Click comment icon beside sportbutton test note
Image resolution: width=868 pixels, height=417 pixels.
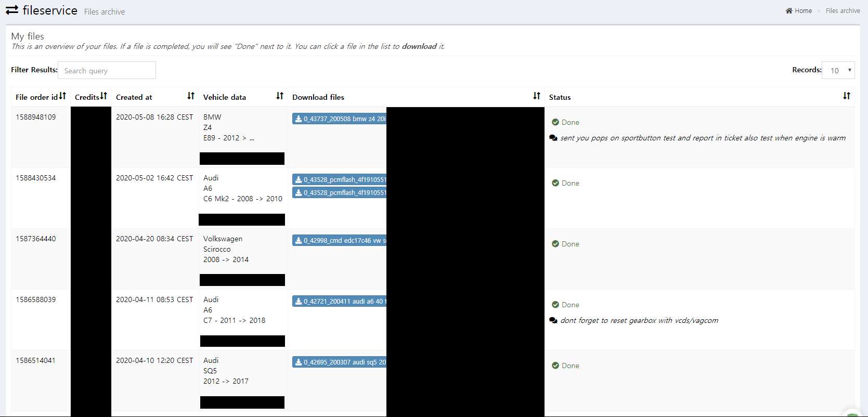pos(553,138)
